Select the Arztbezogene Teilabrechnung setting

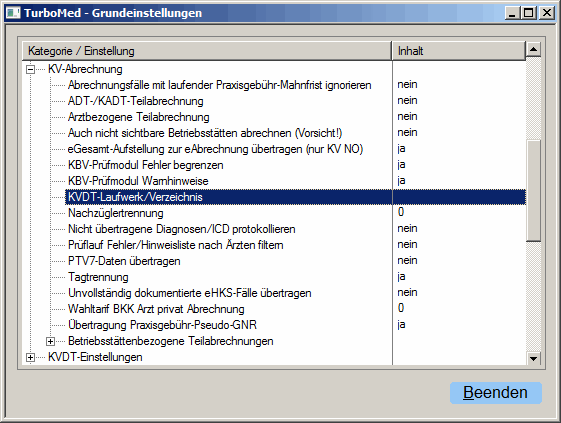pyautogui.click(x=138, y=117)
